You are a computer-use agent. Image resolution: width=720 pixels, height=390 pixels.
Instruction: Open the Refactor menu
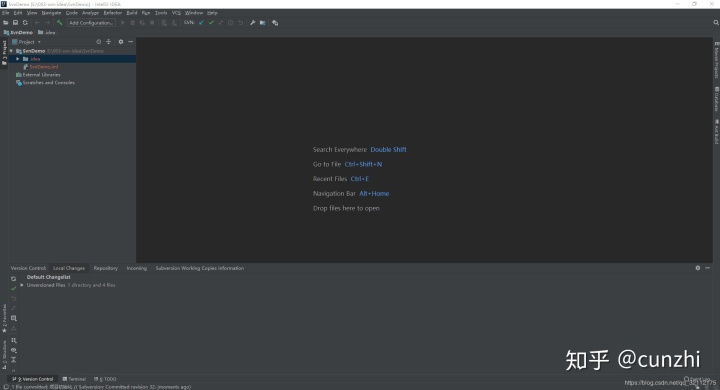click(x=112, y=13)
